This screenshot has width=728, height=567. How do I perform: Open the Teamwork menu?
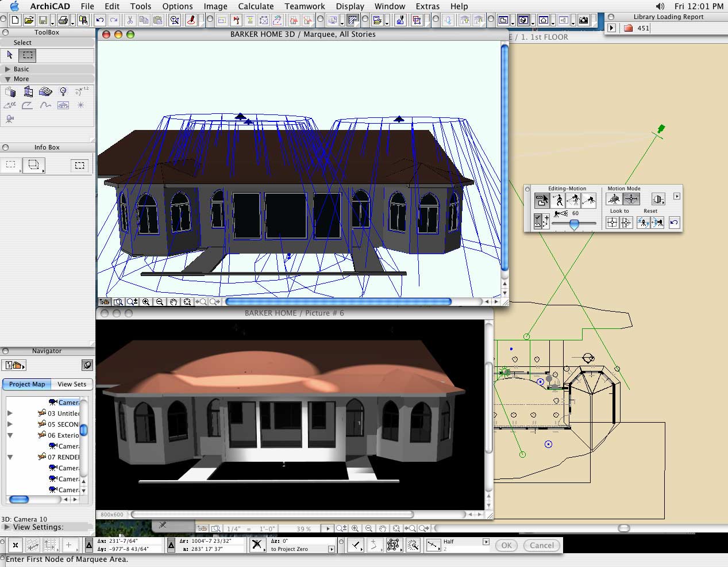305,6
